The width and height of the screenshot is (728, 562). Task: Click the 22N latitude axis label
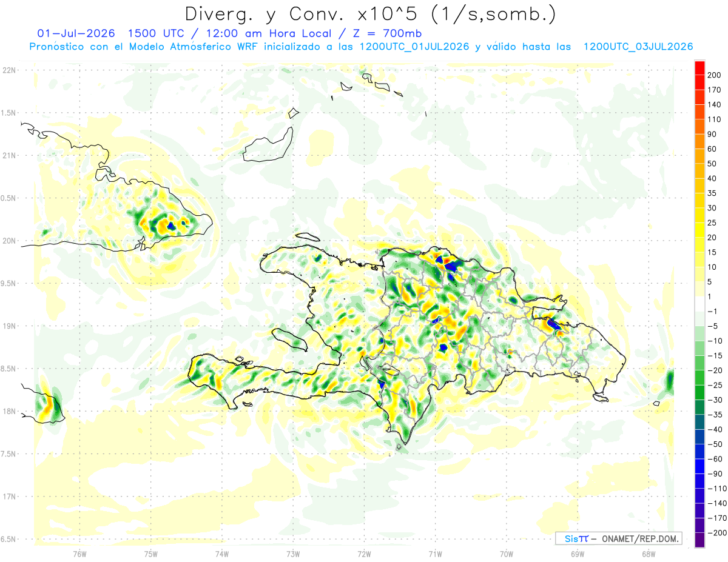(x=9, y=70)
